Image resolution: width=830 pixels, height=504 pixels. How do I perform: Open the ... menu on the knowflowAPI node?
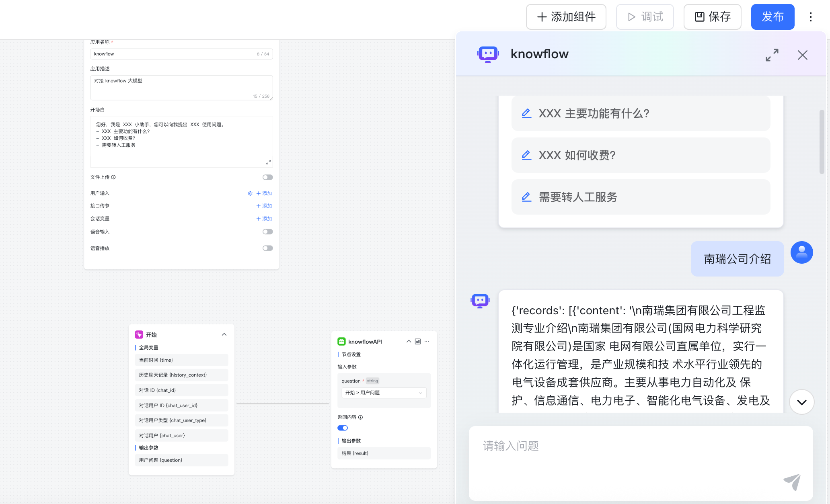(427, 341)
